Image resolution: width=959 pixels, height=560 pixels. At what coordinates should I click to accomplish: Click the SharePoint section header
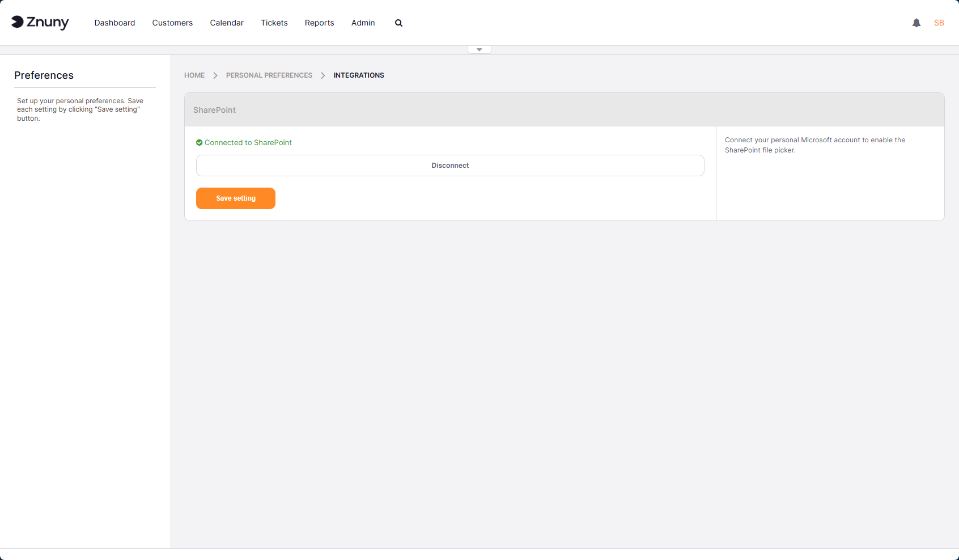[565, 110]
